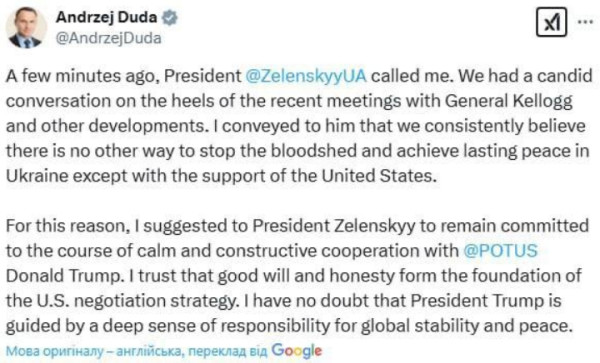Click the phrase 'global stability and peace'
Image resolution: width=600 pixels, height=363 pixels.
coord(466,326)
